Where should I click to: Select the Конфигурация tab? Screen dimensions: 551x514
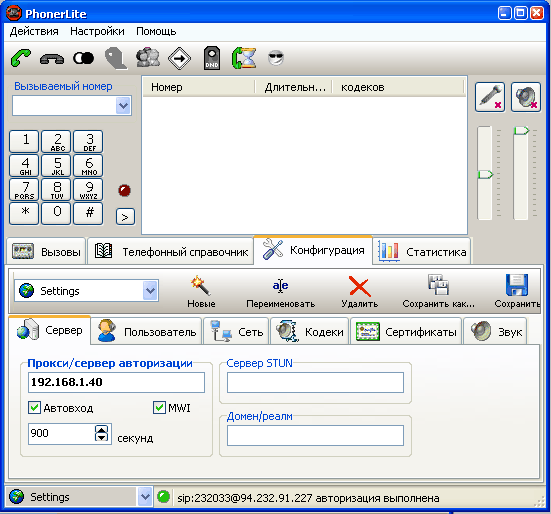tap(313, 250)
